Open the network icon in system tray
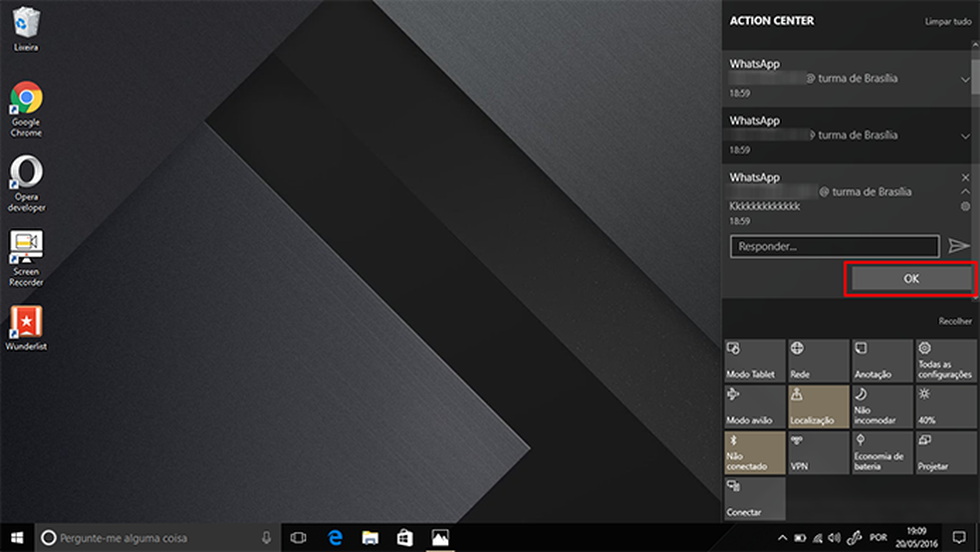980x552 pixels. [818, 538]
